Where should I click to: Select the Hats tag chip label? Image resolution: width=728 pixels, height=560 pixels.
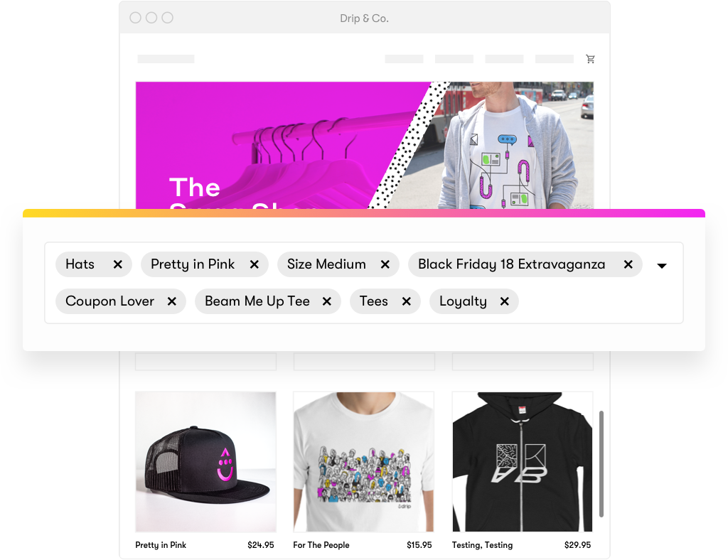coord(80,264)
